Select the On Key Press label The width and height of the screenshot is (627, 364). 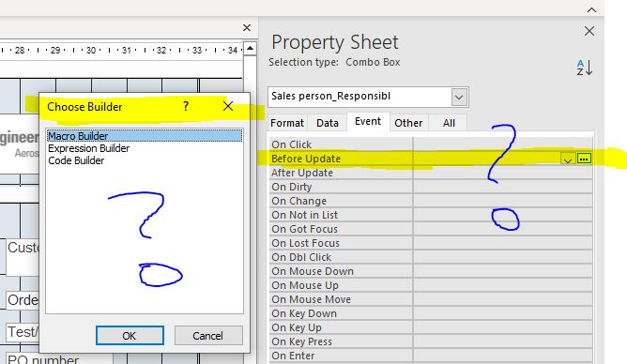click(301, 341)
